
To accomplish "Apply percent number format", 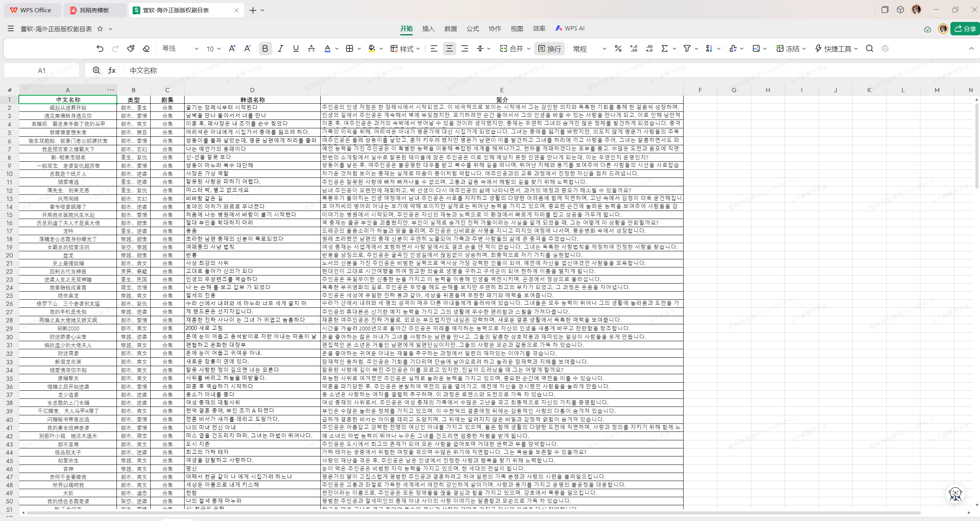I will [x=618, y=49].
